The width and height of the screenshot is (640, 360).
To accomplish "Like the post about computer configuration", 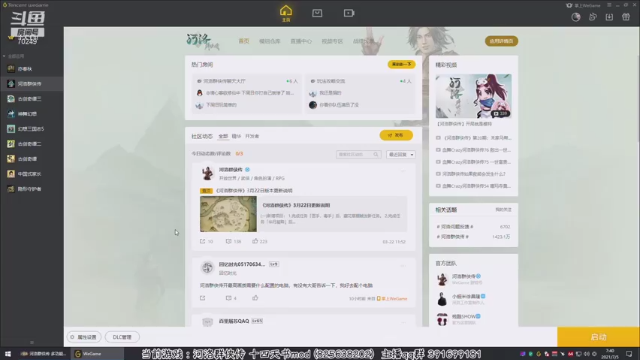I will click(x=255, y=298).
